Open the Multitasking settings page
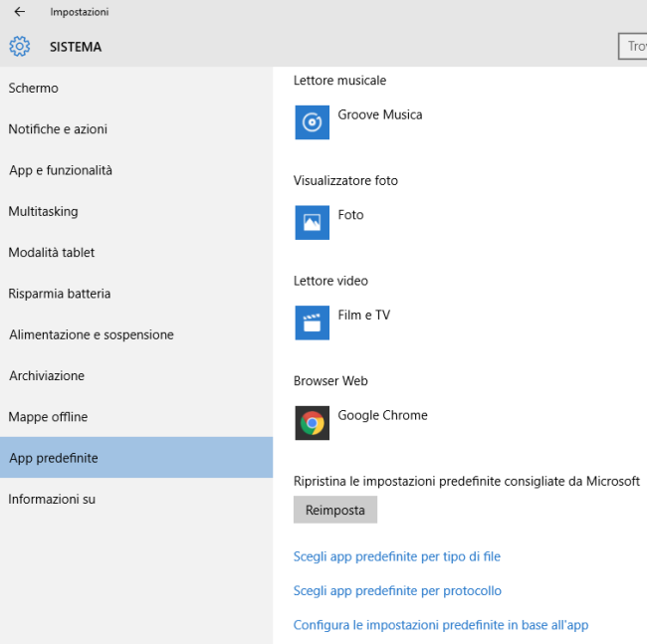 click(x=43, y=212)
